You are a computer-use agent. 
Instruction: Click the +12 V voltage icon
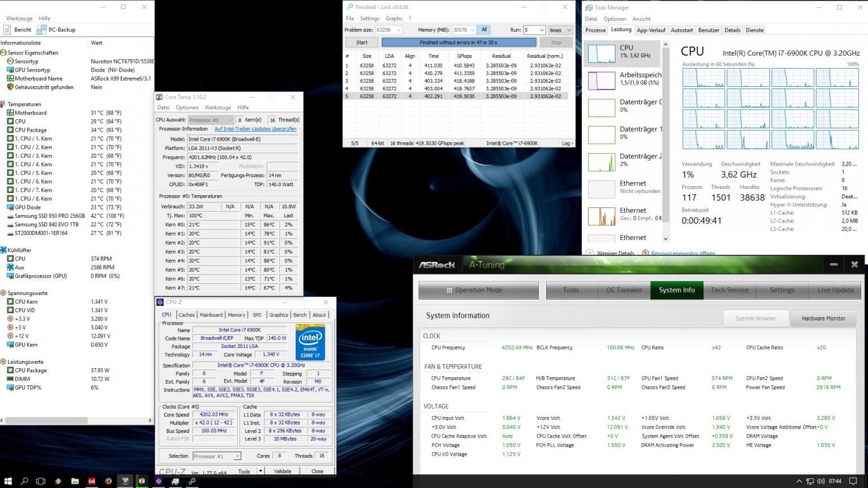10,336
